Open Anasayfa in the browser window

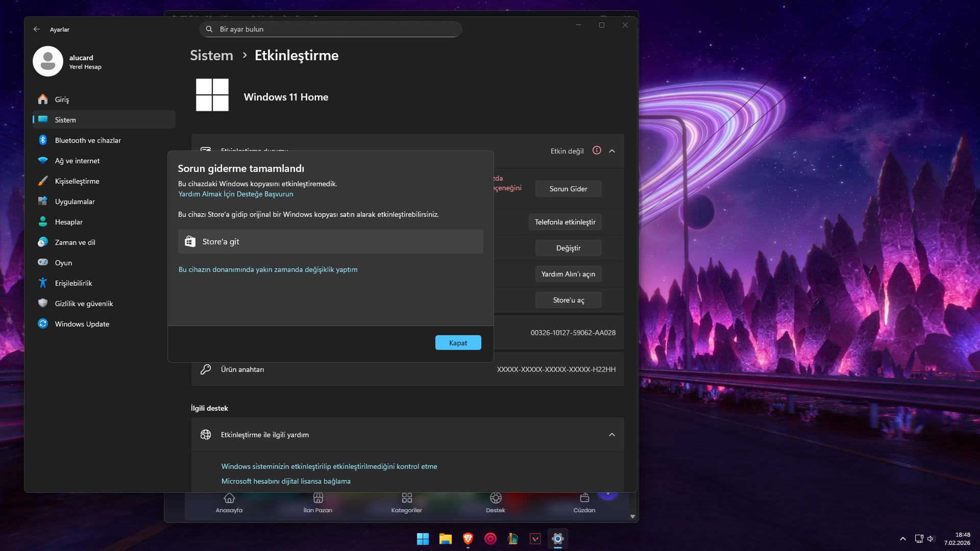tap(229, 503)
